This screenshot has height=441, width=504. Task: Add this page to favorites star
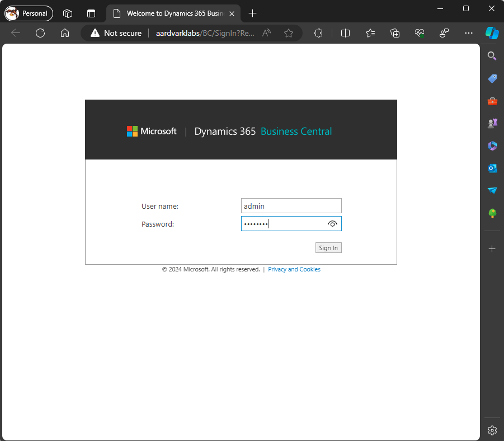tap(289, 33)
